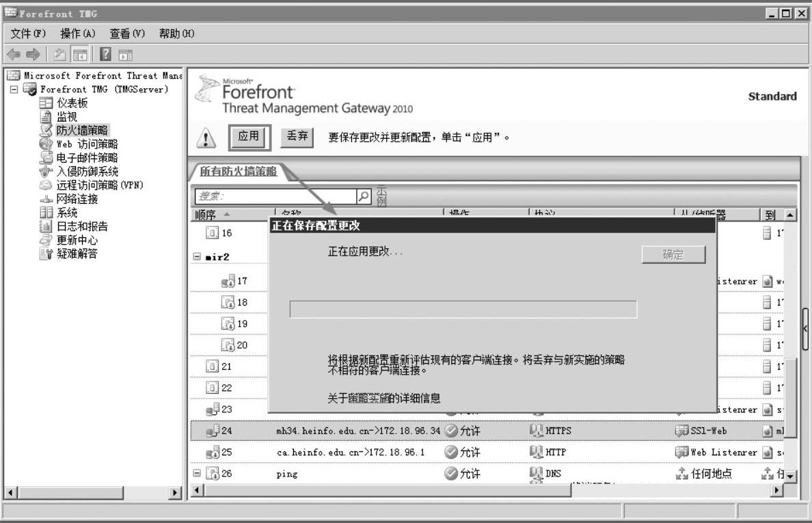Click the HTTPS protocol icon in rule 24
The image size is (812, 523).
[537, 430]
